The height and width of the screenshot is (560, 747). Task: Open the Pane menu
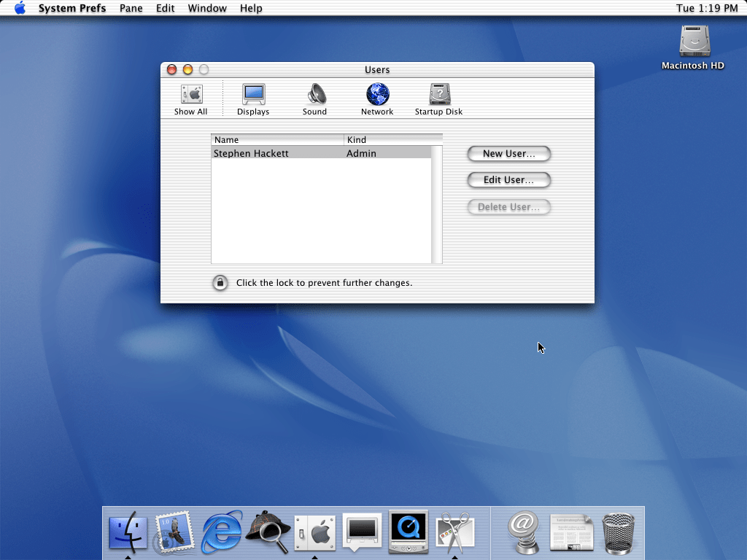tap(131, 8)
